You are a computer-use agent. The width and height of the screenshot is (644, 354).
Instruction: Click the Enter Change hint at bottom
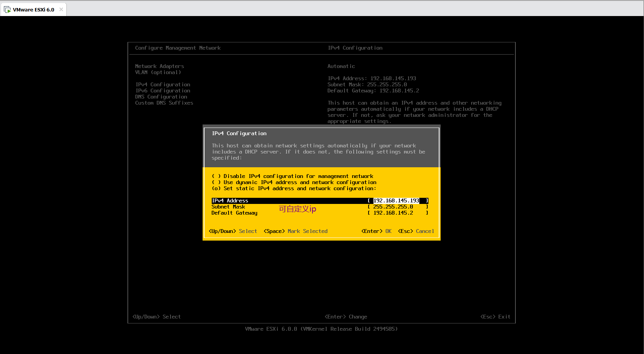(x=346, y=317)
